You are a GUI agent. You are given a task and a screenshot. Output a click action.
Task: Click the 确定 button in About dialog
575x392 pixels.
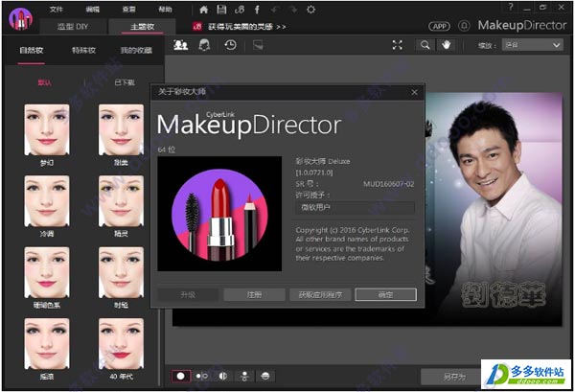(386, 294)
